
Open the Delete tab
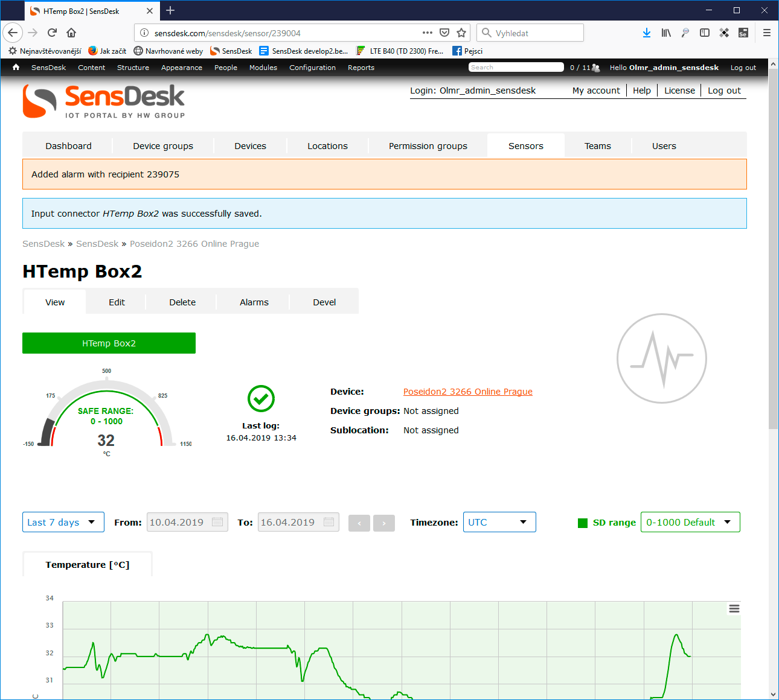[x=182, y=302]
